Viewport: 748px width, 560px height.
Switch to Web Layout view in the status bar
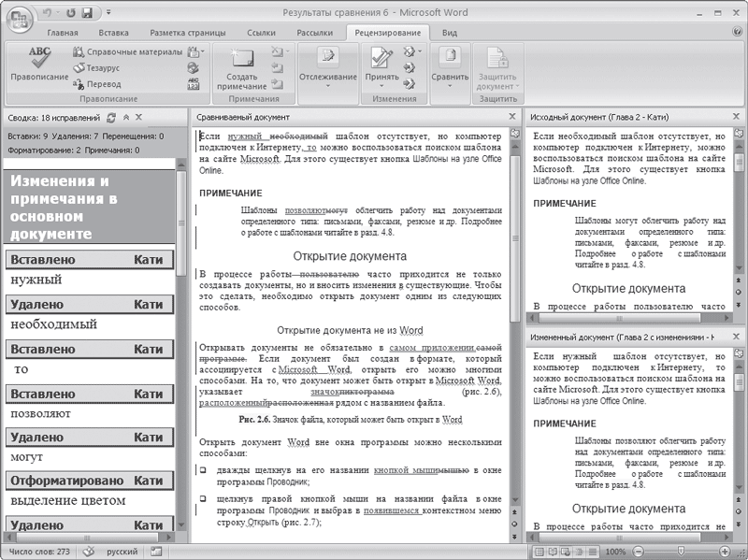coord(566,552)
